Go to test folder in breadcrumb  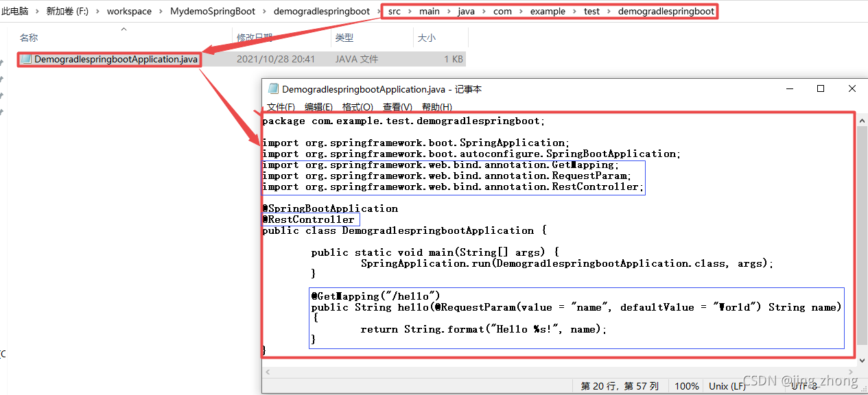(591, 11)
